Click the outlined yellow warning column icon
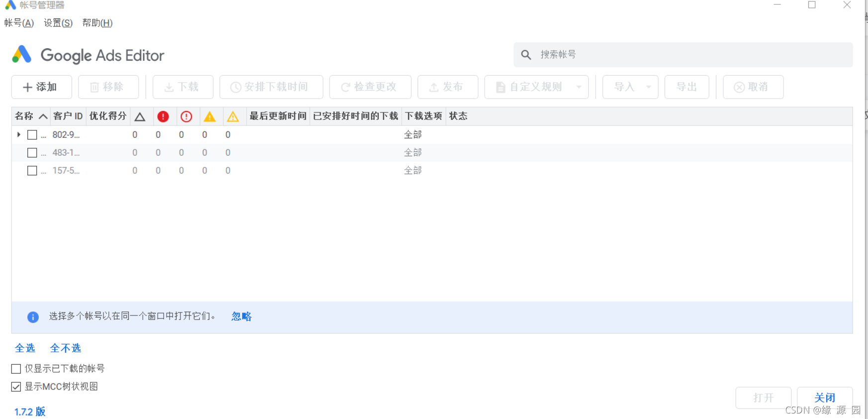The height and width of the screenshot is (419, 868). coord(233,116)
